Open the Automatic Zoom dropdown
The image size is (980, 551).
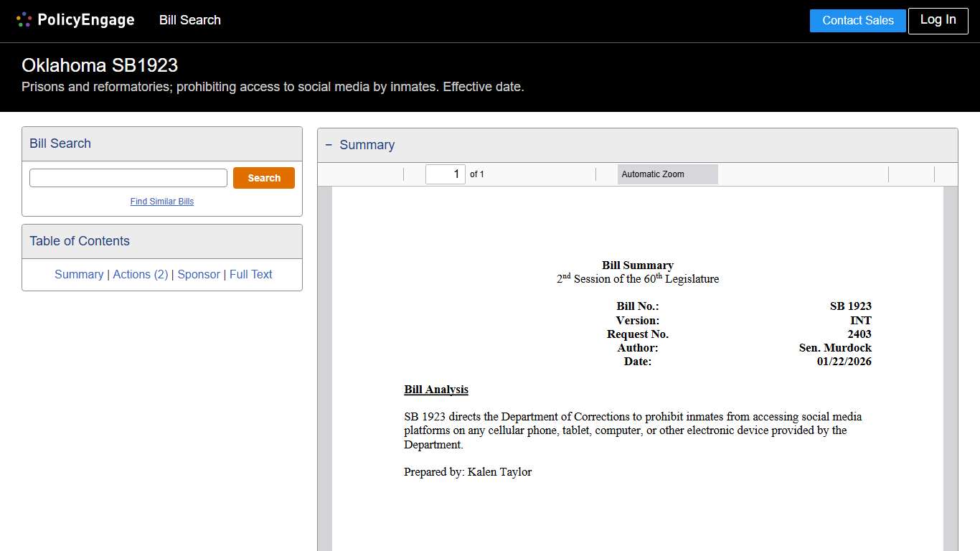pos(667,174)
